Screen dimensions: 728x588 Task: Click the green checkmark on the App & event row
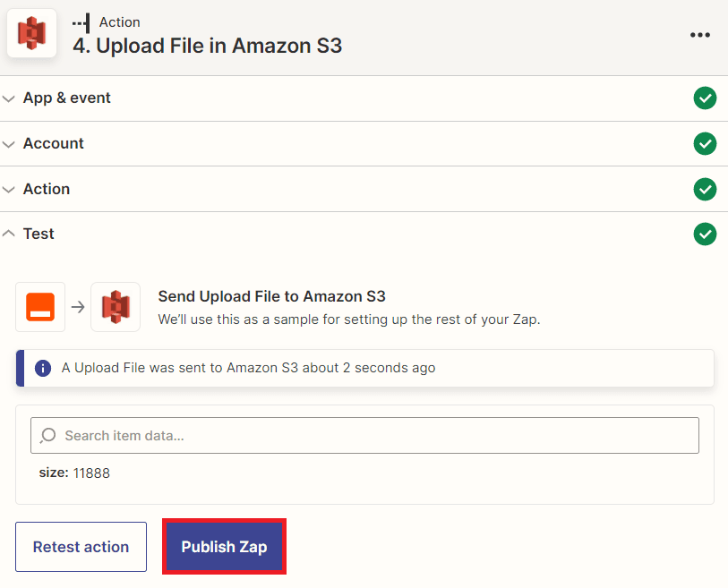pos(705,98)
